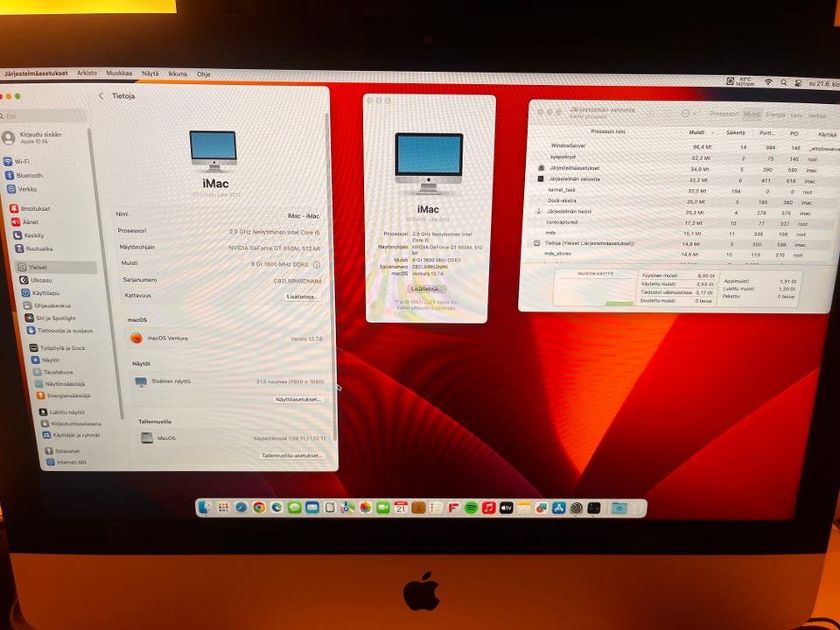Image resolution: width=840 pixels, height=630 pixels.
Task: Select Bluetooth in the settings sidebar
Action: (24, 175)
